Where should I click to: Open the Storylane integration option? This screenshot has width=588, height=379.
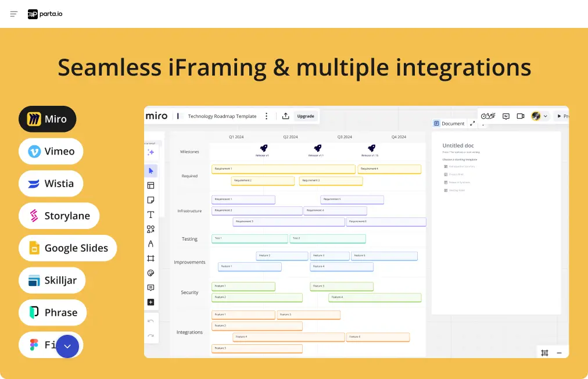[59, 216]
